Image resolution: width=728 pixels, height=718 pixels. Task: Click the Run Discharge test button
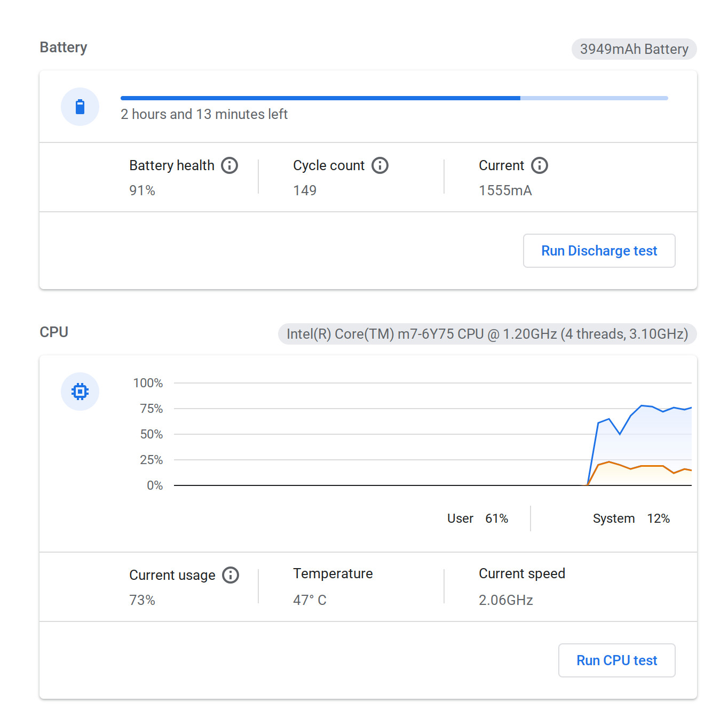point(599,251)
